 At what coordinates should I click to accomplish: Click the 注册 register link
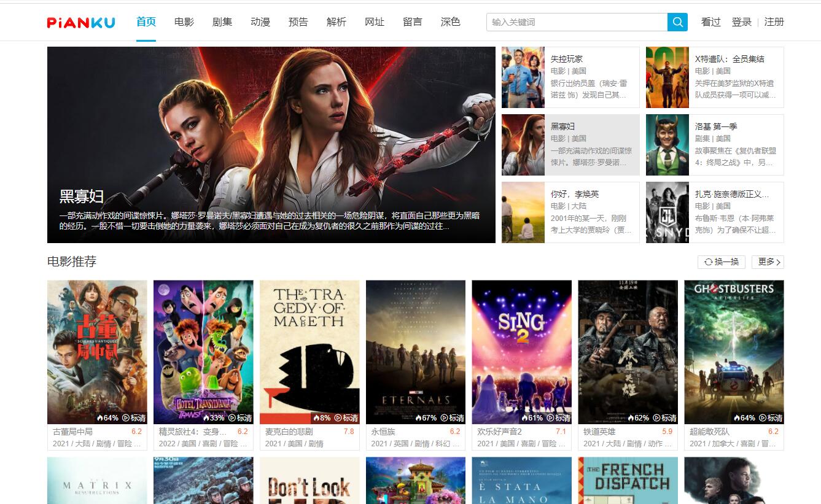774,22
